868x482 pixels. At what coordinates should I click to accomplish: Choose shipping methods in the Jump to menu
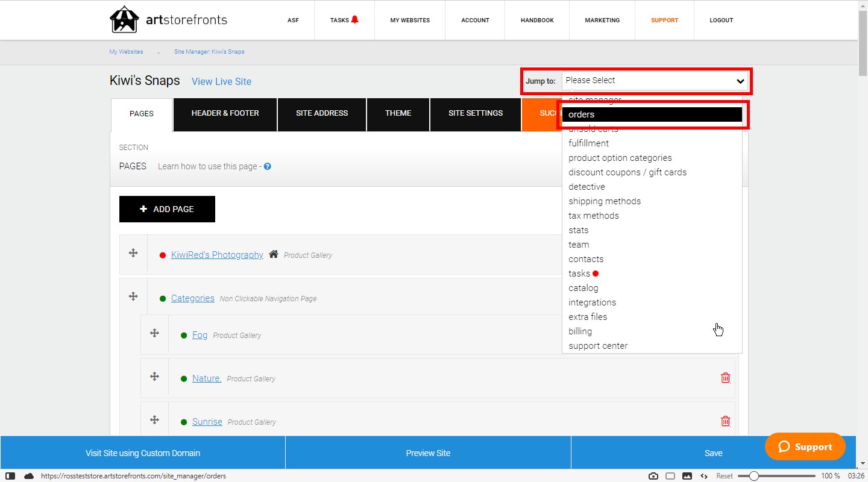pyautogui.click(x=605, y=201)
